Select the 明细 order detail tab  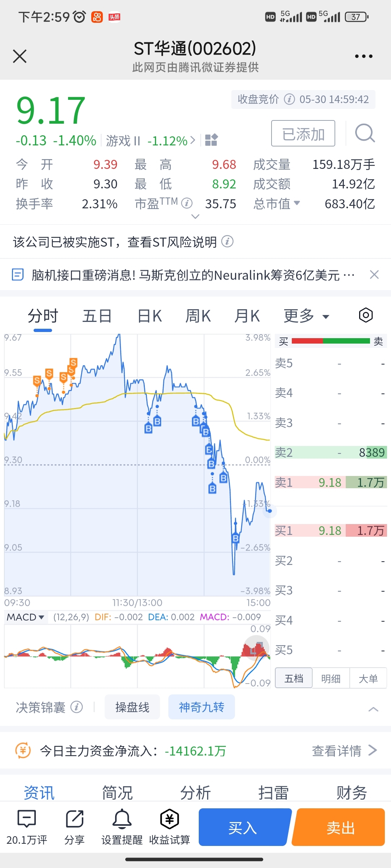(331, 678)
